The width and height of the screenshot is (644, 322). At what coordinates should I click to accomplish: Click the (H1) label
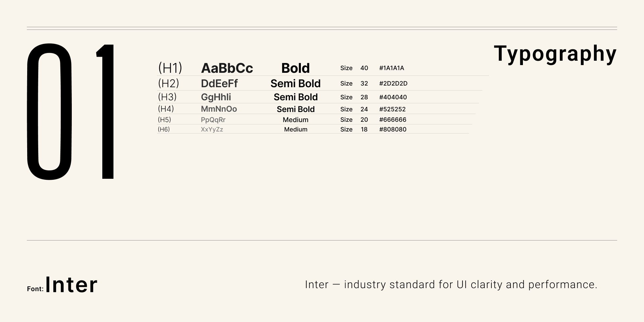click(170, 68)
